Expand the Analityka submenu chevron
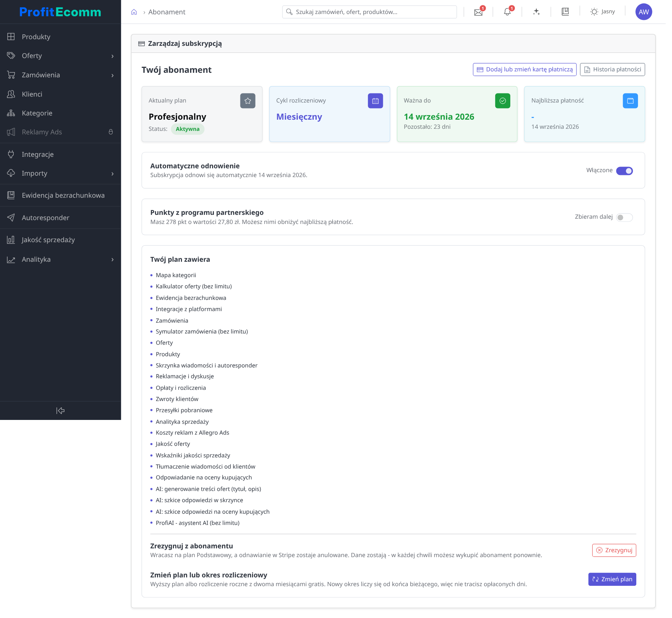 tap(112, 260)
